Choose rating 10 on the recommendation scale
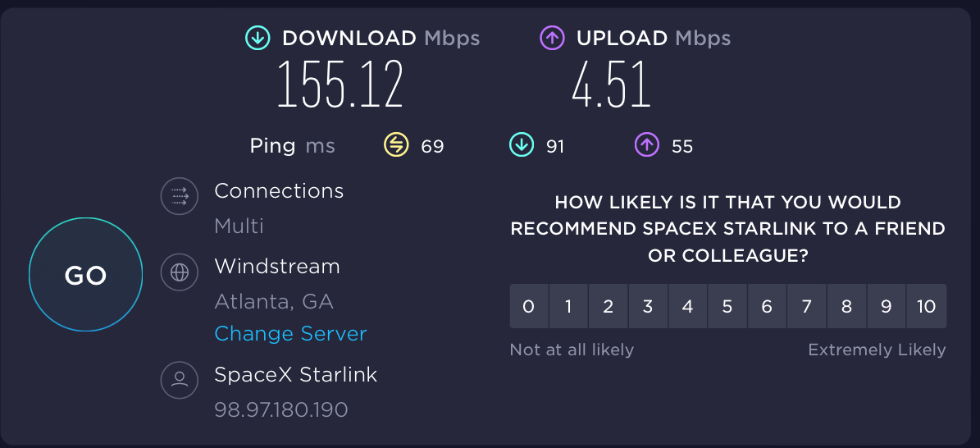980x448 pixels. click(927, 307)
